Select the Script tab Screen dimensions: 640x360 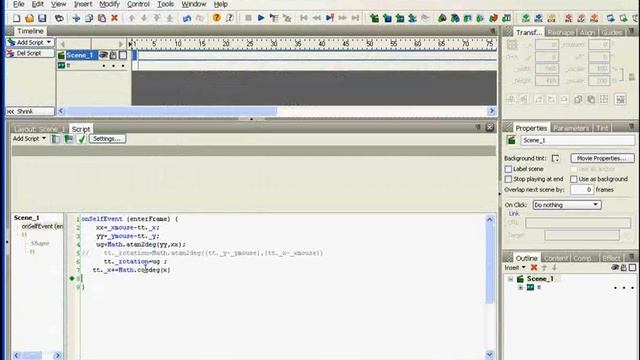pyautogui.click(x=81, y=129)
